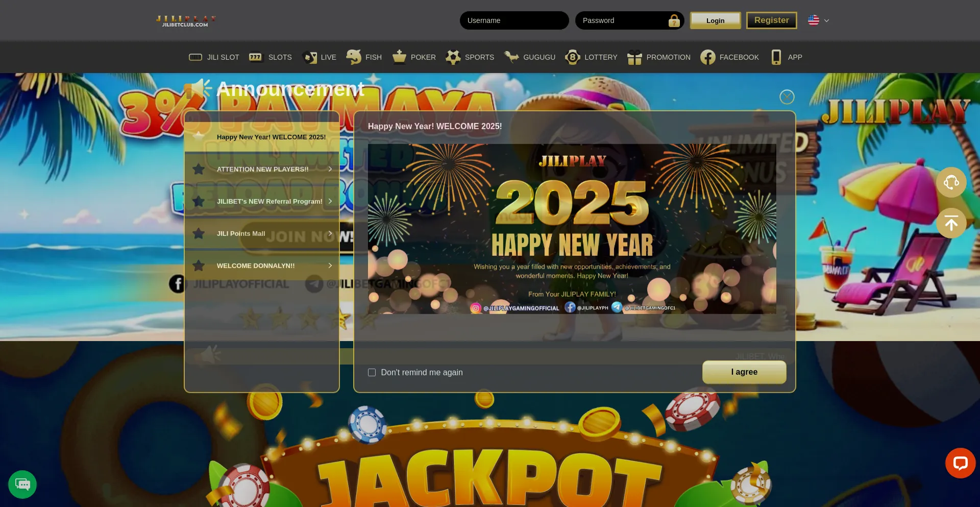980x507 pixels.
Task: Click Telegram icon in New Year banner
Action: coord(617,307)
